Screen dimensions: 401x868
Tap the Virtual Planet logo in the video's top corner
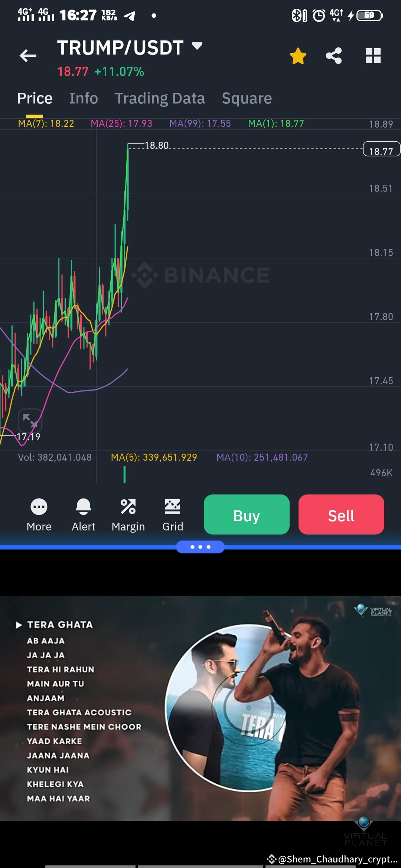tap(373, 610)
